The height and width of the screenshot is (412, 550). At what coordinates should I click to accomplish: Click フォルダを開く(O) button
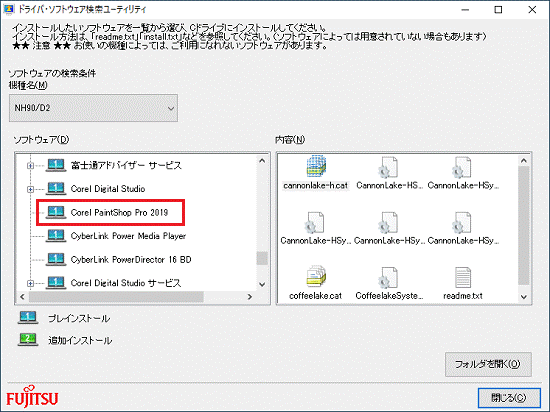tap(488, 364)
